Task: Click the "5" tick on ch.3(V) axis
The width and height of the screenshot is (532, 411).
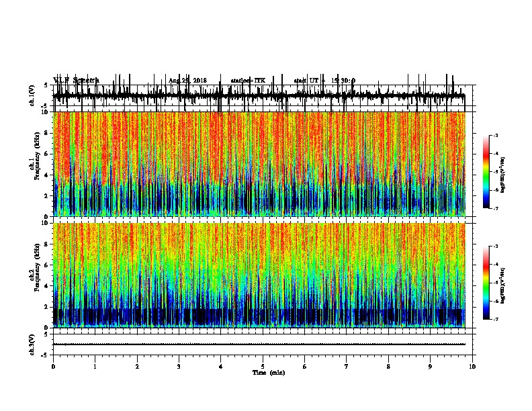Action: [46, 334]
